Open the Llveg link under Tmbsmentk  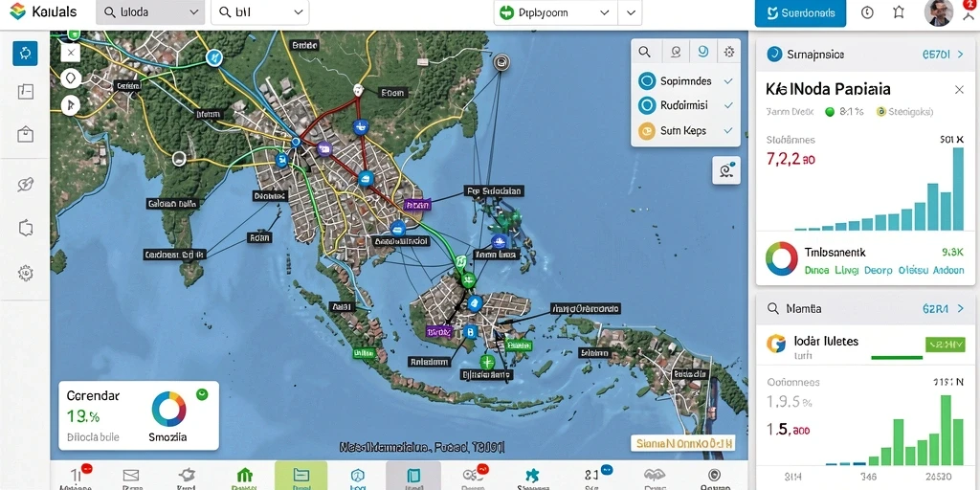pos(846,271)
